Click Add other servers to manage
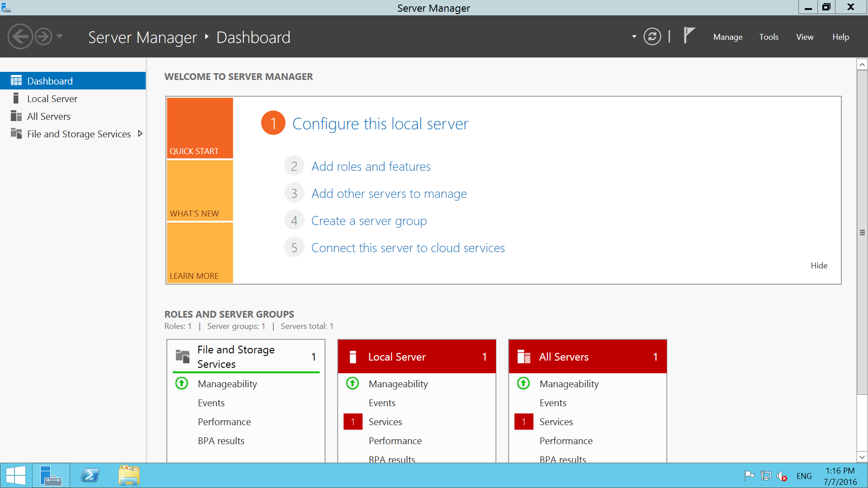The image size is (868, 488). click(x=389, y=193)
